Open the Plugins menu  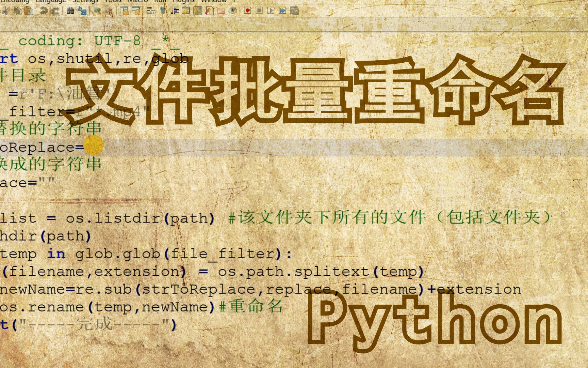tap(183, 1)
